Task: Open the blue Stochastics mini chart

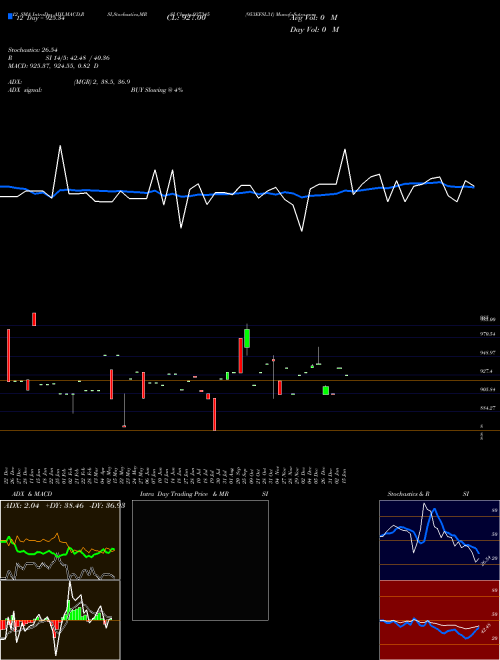Action: click(439, 540)
